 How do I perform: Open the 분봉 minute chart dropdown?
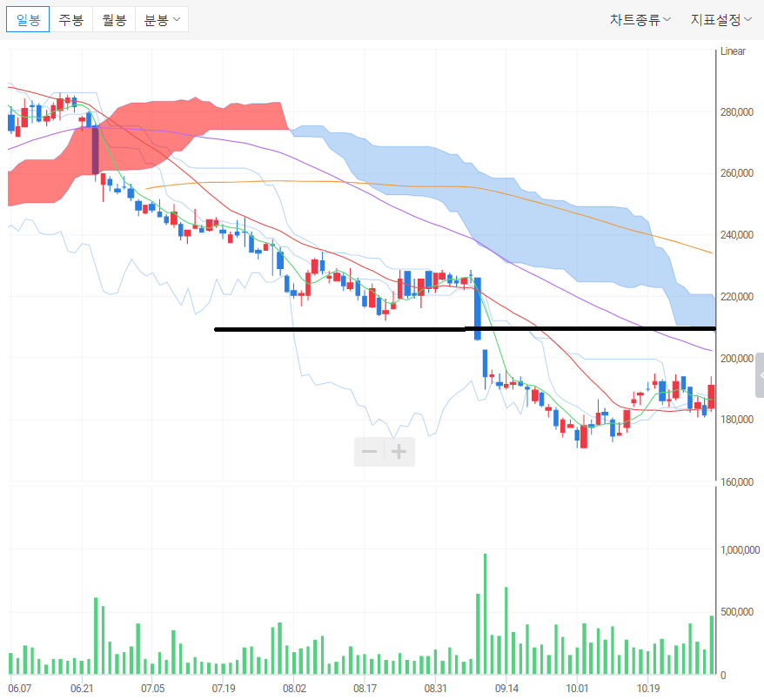[162, 19]
